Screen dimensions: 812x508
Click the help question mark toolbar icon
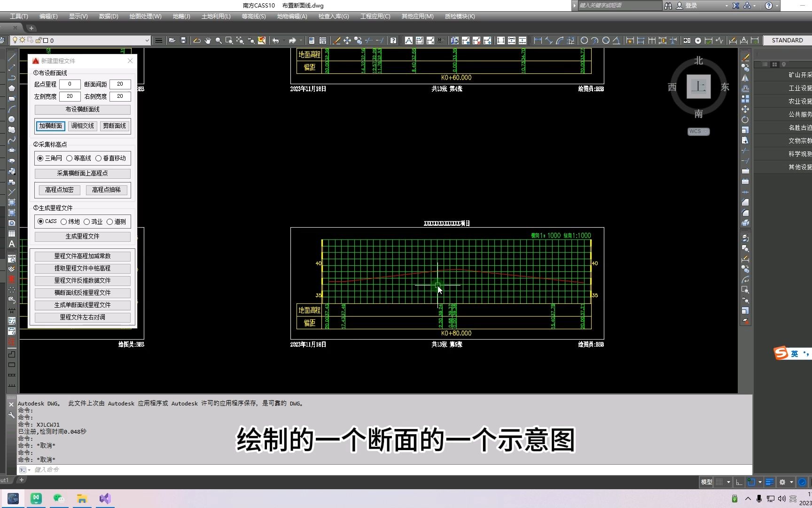point(393,40)
